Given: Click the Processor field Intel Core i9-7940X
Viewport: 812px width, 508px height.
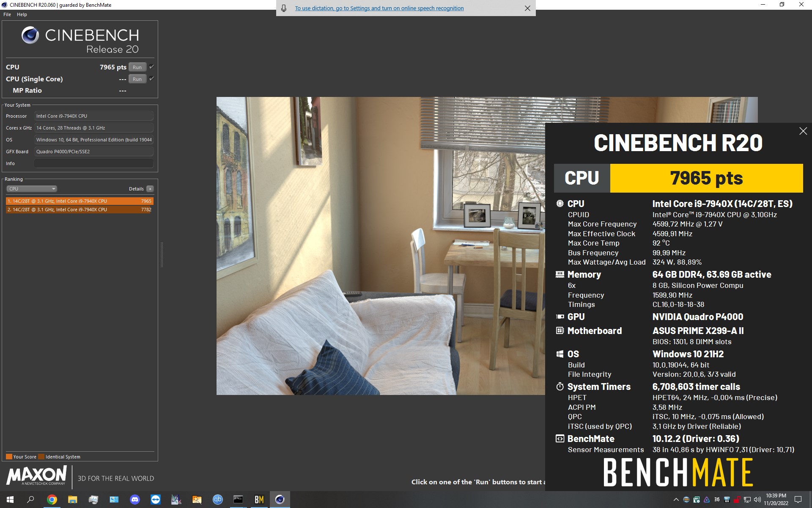Looking at the screenshot, I should tap(94, 116).
